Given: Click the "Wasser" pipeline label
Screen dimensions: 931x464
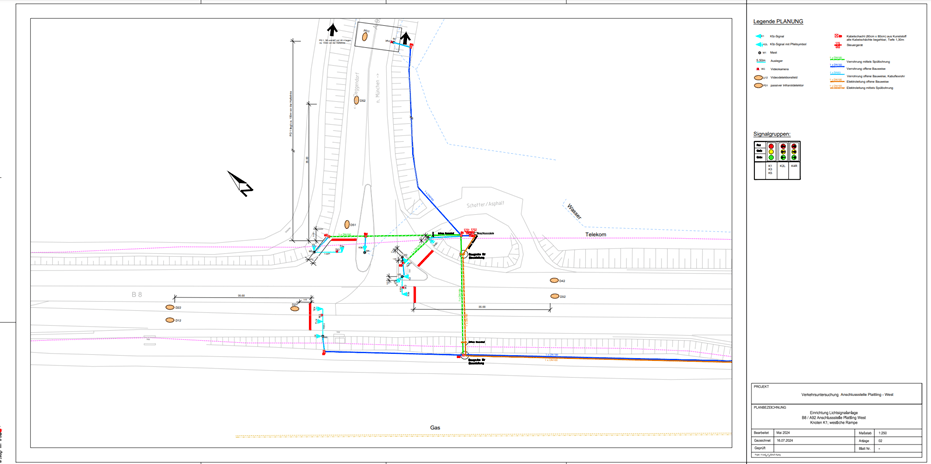Looking at the screenshot, I should click(x=573, y=212).
